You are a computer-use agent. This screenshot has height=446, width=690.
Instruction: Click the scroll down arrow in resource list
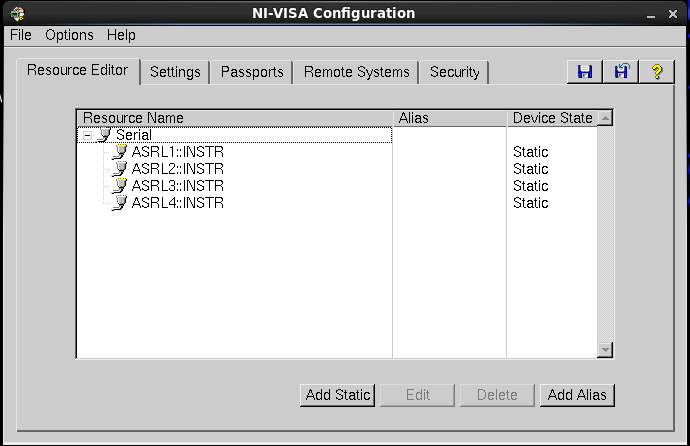pos(604,349)
